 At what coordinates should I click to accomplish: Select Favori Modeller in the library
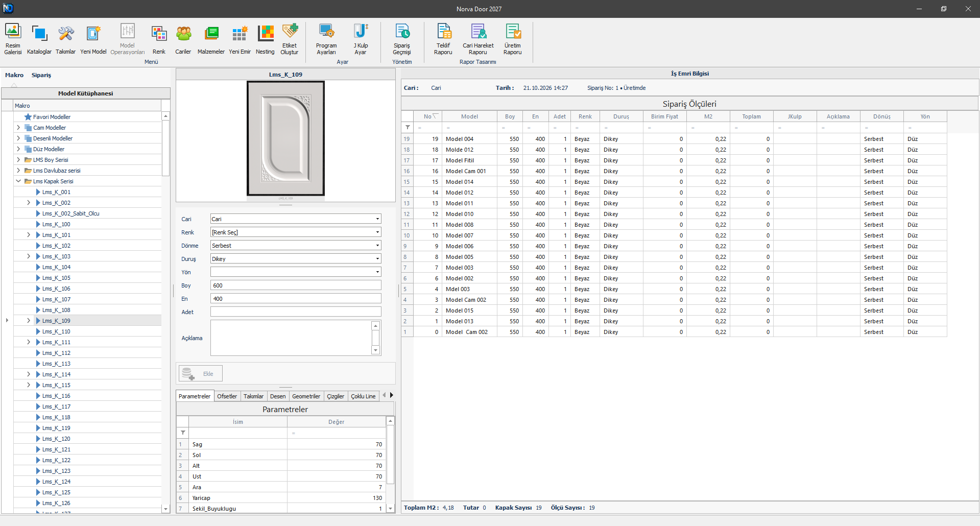(x=52, y=117)
